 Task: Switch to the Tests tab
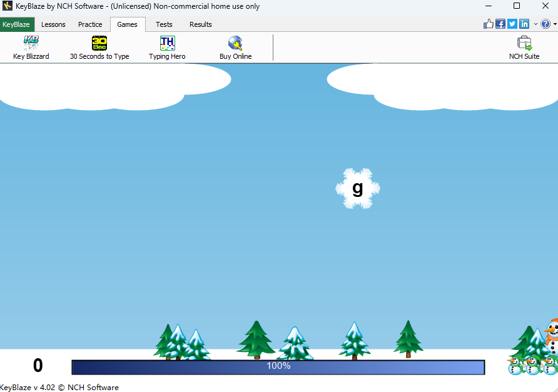(164, 24)
